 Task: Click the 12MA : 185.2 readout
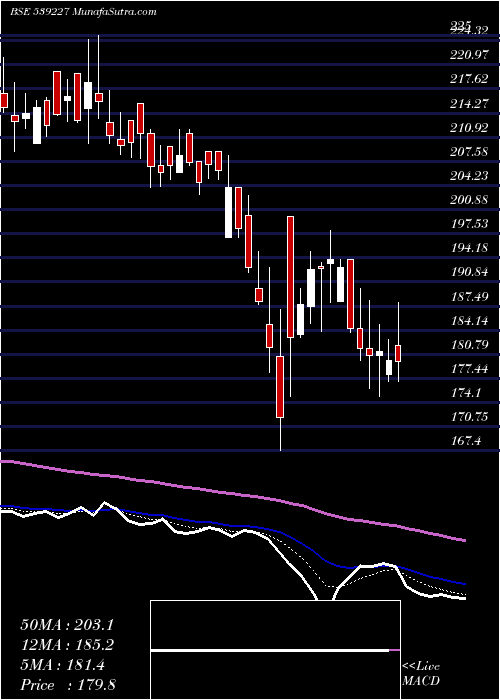(67, 645)
